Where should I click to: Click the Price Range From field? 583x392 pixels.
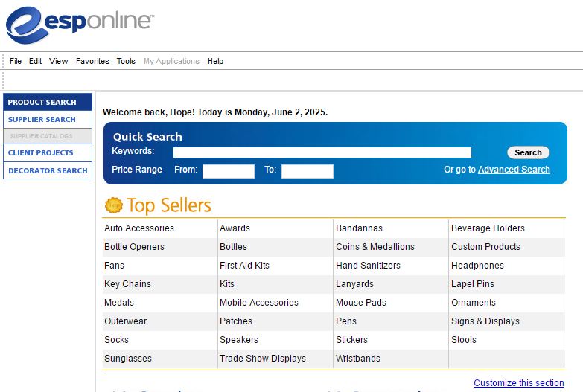point(229,171)
